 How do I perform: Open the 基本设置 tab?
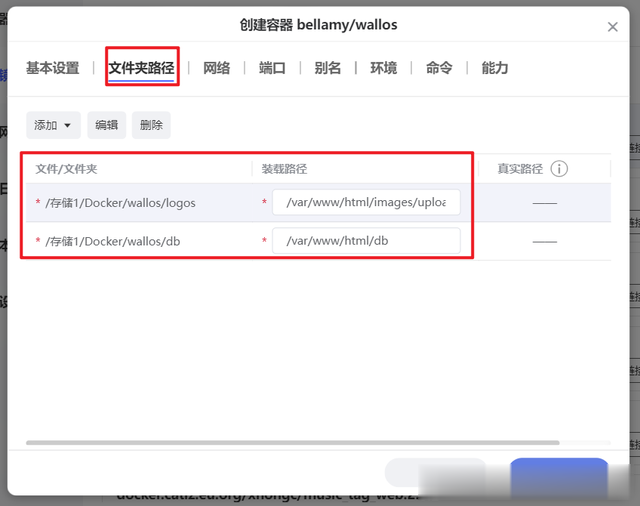[x=53, y=68]
